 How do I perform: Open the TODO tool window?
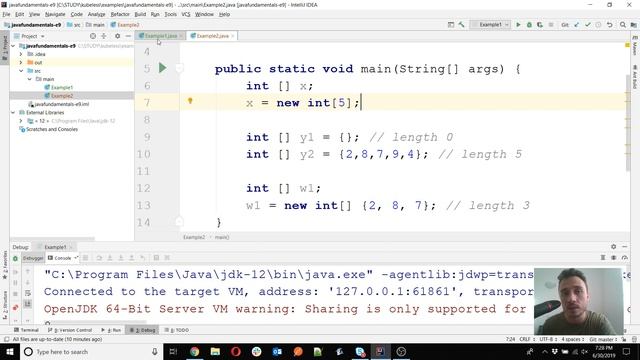coord(177,330)
